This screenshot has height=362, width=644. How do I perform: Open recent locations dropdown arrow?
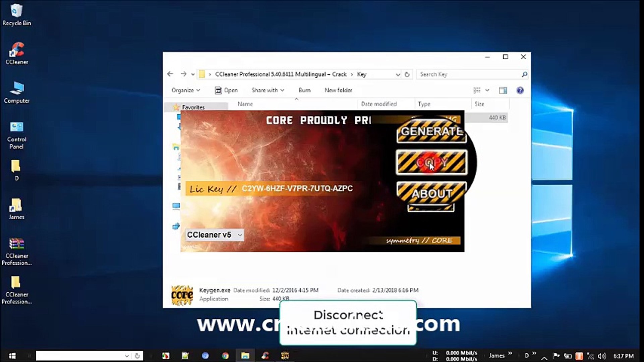pos(193,74)
